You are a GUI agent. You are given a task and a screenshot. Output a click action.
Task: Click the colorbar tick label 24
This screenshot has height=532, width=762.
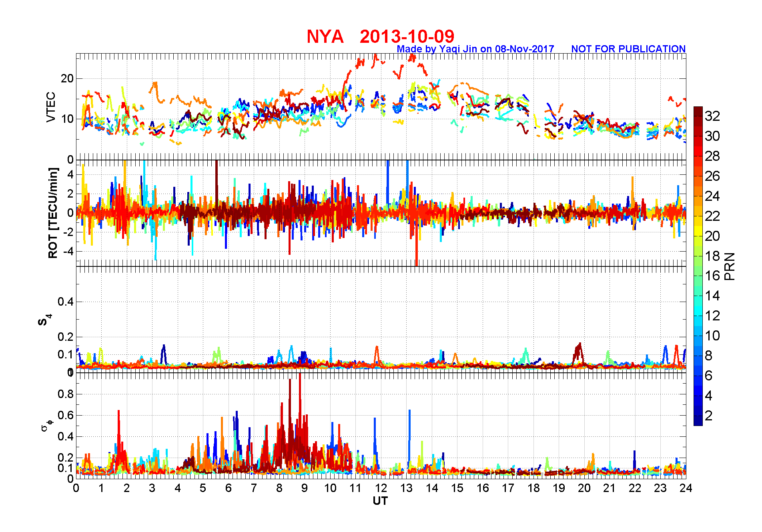(712, 196)
